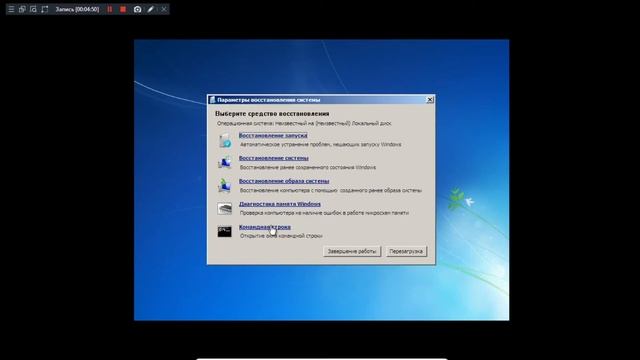Click the description Открытие окна командной строки
The width and height of the screenshot is (640, 360).
(281, 236)
